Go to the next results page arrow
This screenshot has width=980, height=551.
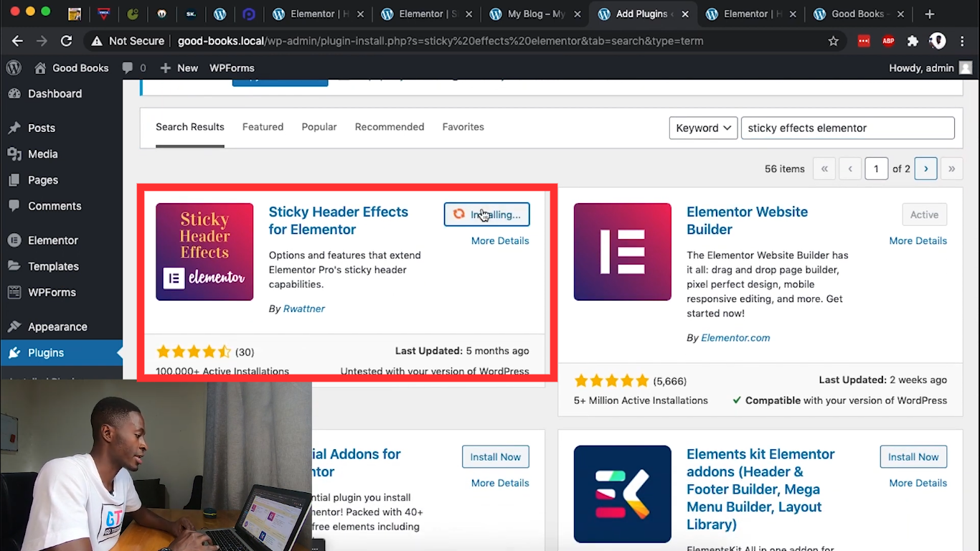click(926, 169)
